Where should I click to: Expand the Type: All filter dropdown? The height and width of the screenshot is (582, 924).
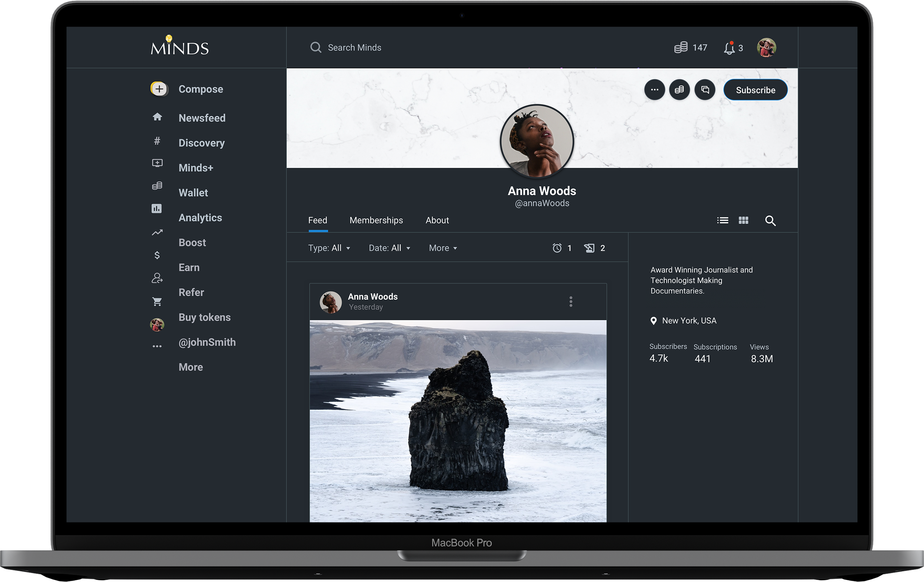[329, 248]
